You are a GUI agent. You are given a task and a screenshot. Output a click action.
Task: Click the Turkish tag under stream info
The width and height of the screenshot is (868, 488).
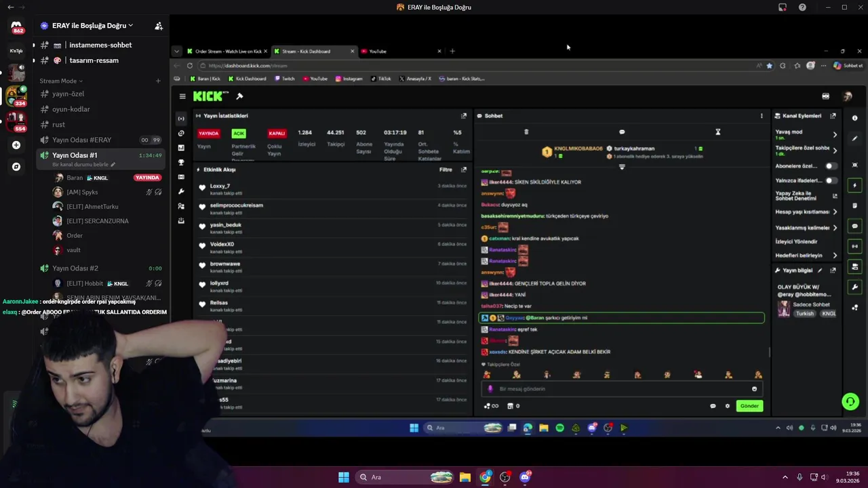pyautogui.click(x=804, y=314)
